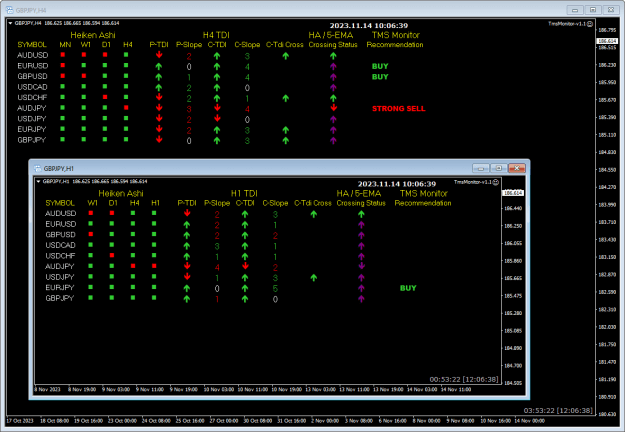
Task: Click TMS Monitor heading in H1 window
Action: 424,193
